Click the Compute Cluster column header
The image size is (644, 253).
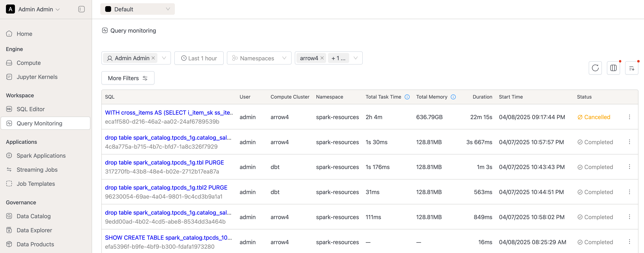[x=290, y=97]
